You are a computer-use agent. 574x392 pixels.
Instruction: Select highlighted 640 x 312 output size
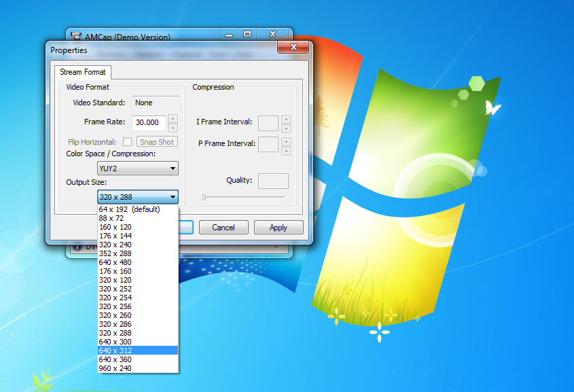click(138, 351)
